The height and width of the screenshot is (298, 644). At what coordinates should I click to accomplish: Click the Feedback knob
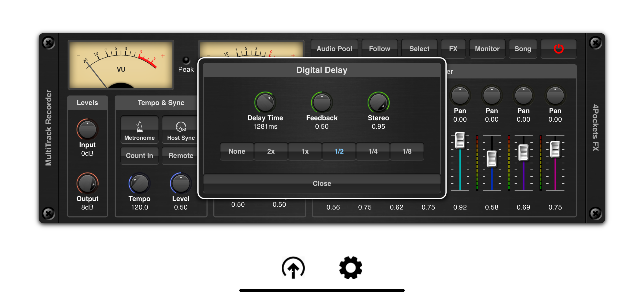(322, 103)
